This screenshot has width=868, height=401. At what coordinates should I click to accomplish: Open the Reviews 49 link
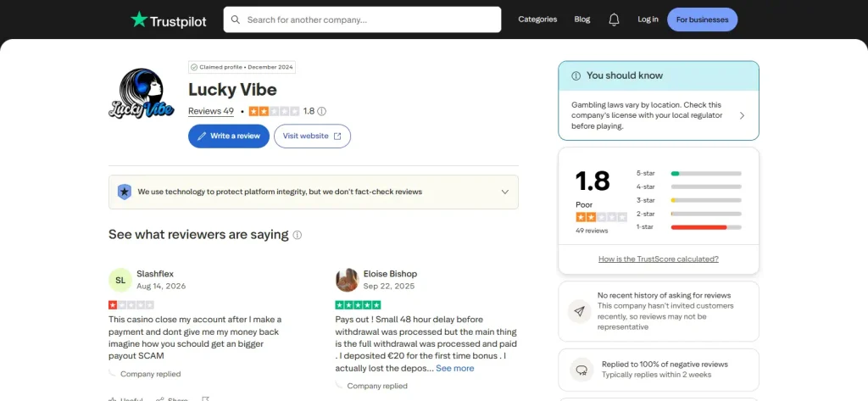pos(211,111)
